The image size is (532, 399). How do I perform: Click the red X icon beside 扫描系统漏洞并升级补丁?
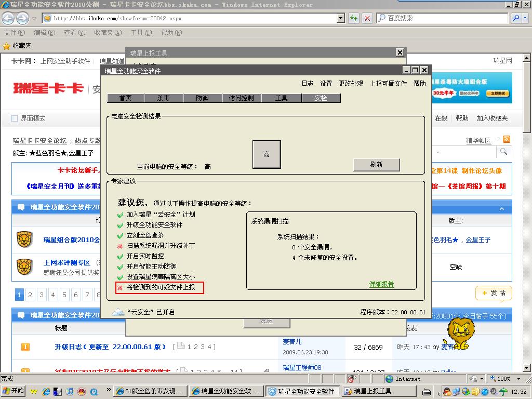pos(120,246)
